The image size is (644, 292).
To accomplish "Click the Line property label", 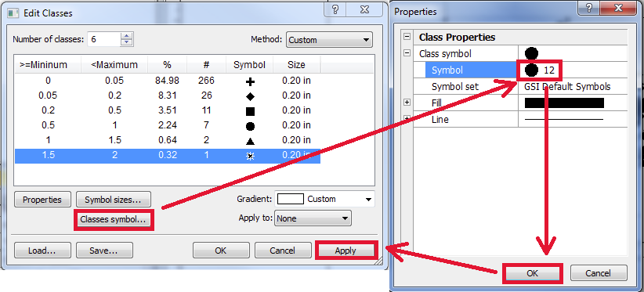I will click(x=440, y=120).
